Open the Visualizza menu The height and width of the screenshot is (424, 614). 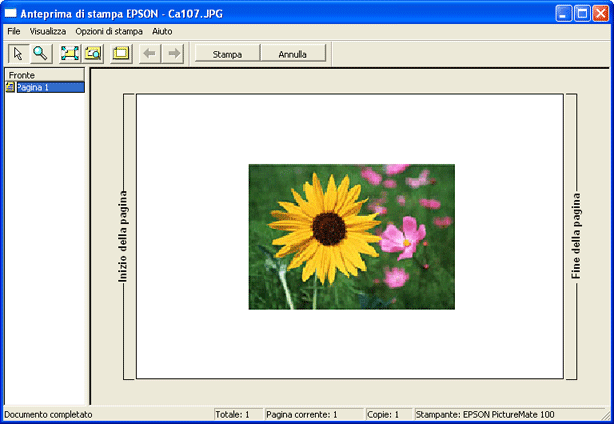(47, 31)
